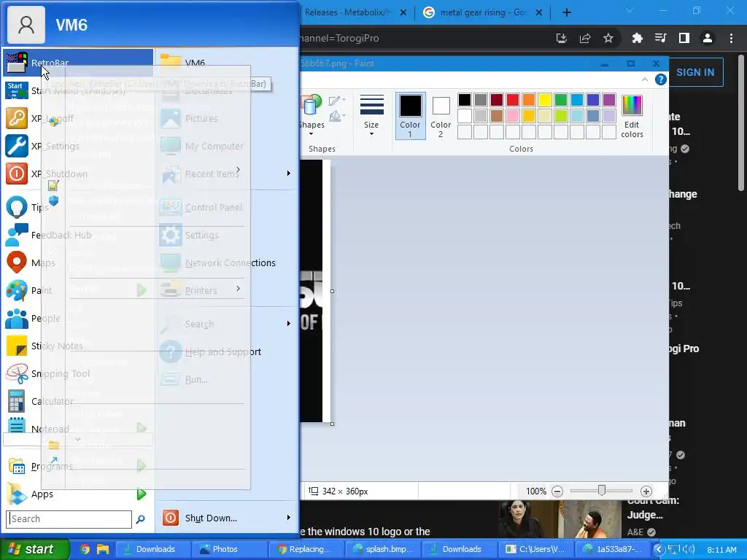Open Chrome profile avatar icon
Viewport: 747px width, 560px height.
coord(708,38)
